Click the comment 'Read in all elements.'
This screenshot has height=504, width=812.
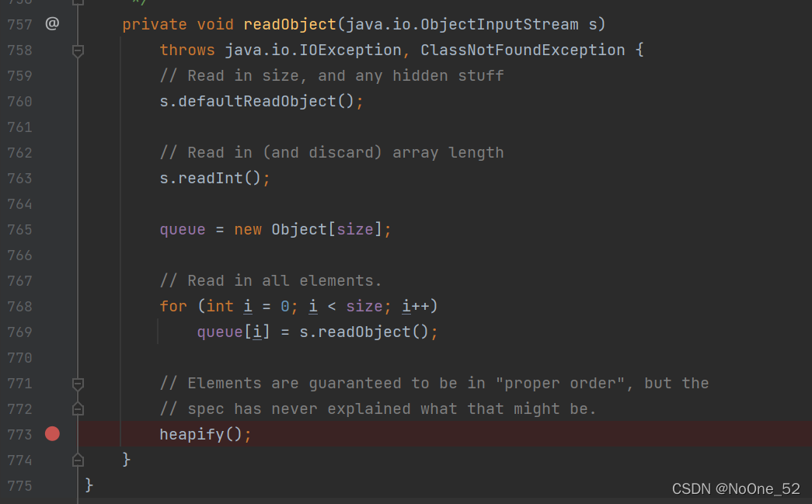[271, 280]
